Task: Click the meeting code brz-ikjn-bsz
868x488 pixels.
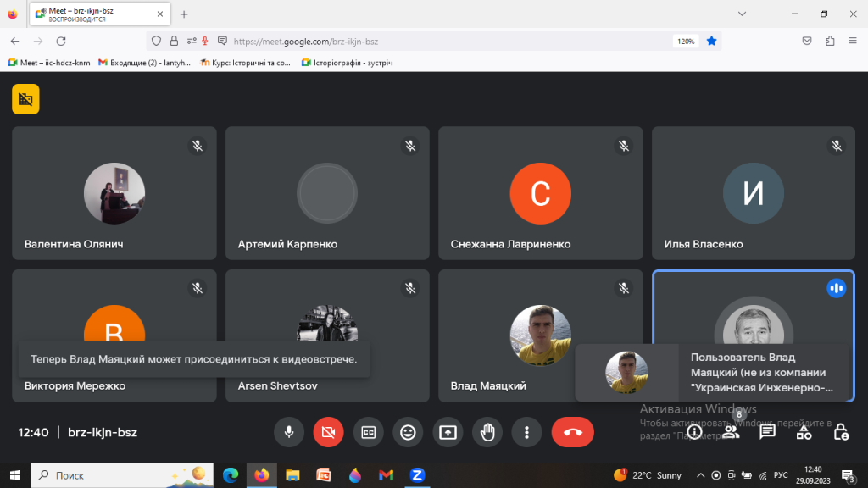Action: click(103, 432)
